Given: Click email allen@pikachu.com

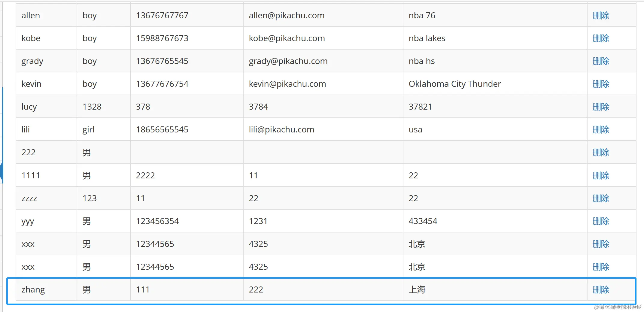Looking at the screenshot, I should pyautogui.click(x=287, y=15).
